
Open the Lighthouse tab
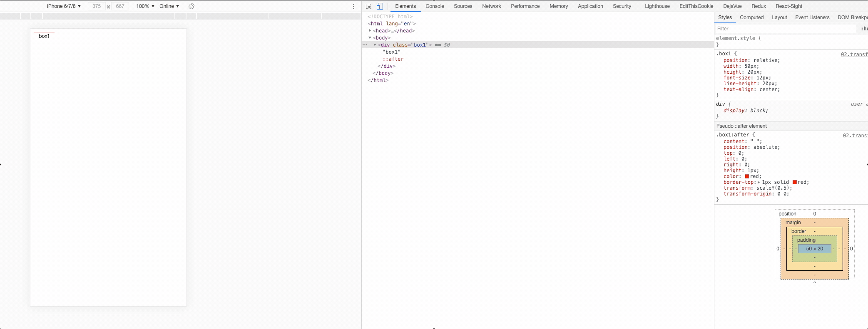[657, 6]
